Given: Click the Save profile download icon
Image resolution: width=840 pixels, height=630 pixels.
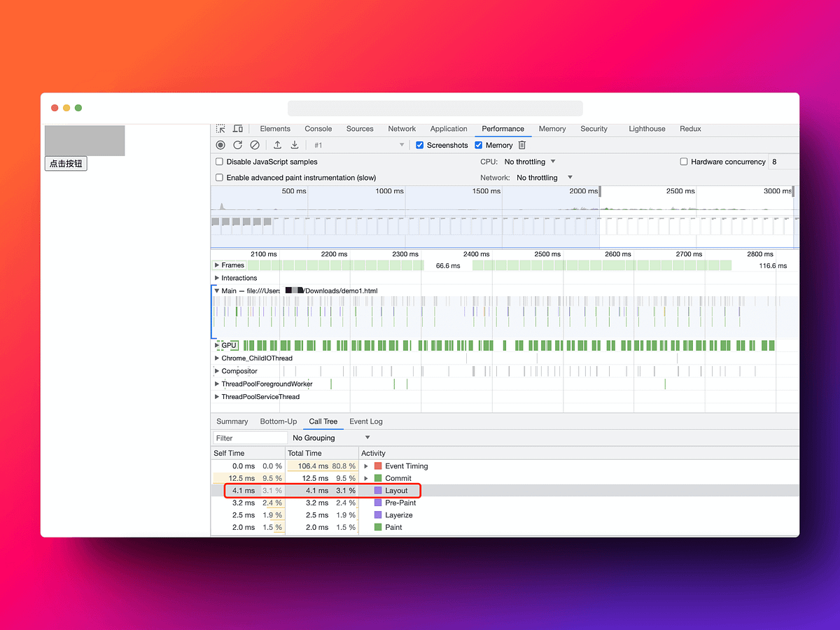Looking at the screenshot, I should click(294, 145).
